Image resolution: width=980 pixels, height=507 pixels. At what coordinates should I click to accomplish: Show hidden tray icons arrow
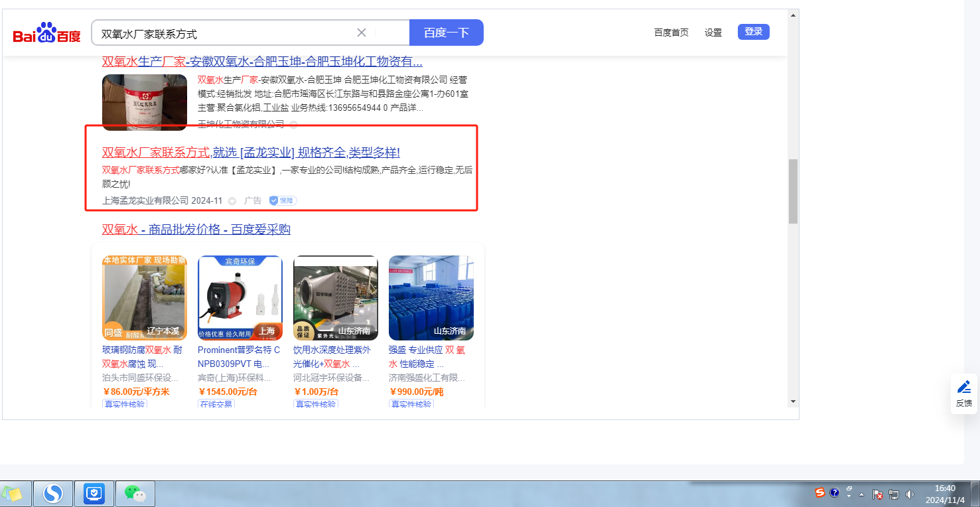click(862, 494)
